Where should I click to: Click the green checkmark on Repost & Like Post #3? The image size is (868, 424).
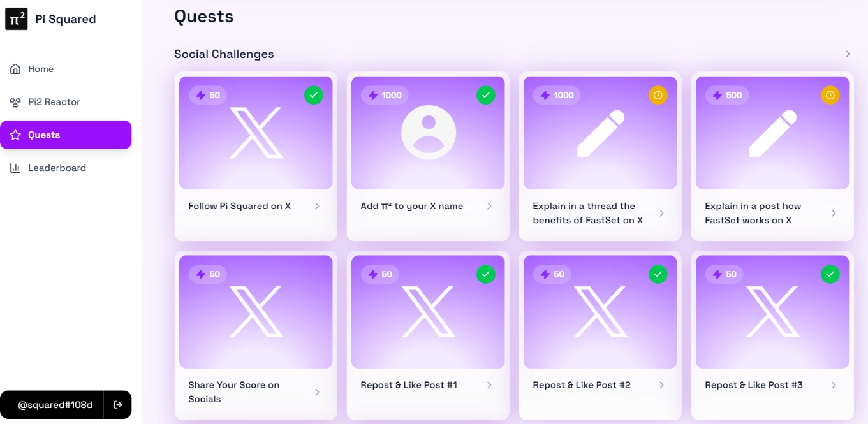pos(830,274)
